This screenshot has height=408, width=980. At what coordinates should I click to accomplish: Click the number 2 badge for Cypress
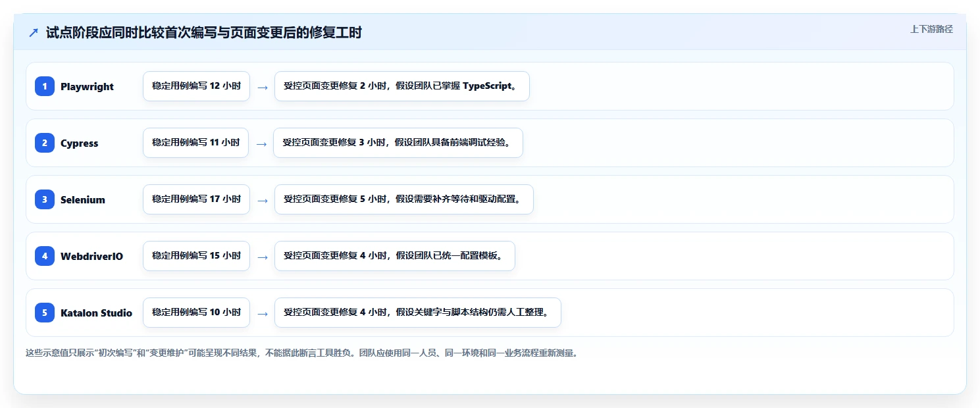45,143
